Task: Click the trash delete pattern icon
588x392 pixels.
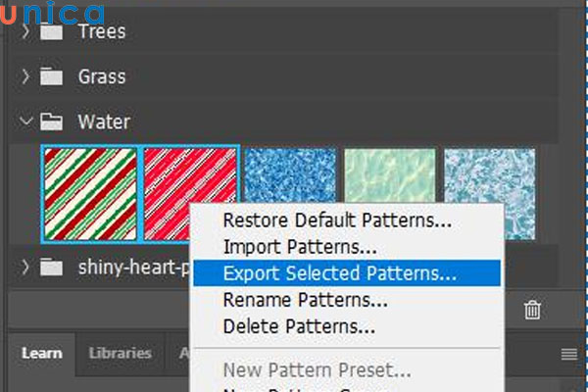Action: [532, 311]
